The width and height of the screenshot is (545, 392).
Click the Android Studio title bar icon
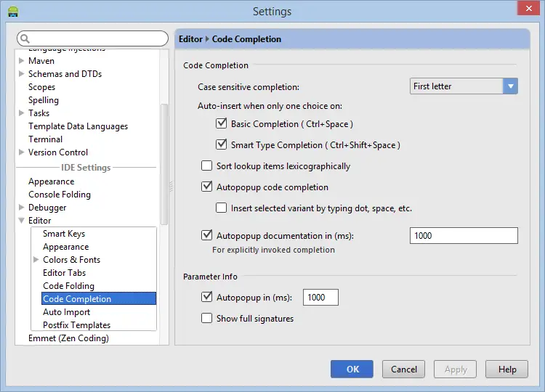click(x=12, y=11)
